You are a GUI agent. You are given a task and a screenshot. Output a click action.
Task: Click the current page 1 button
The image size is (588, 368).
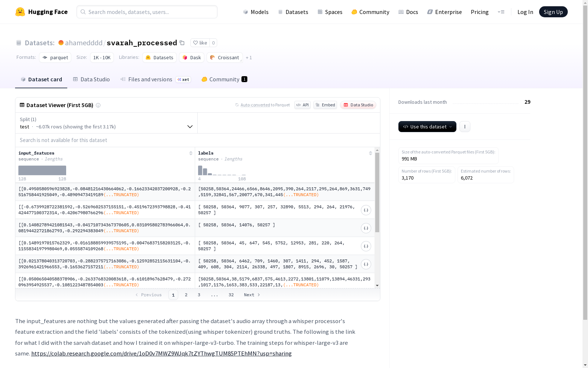(x=173, y=295)
